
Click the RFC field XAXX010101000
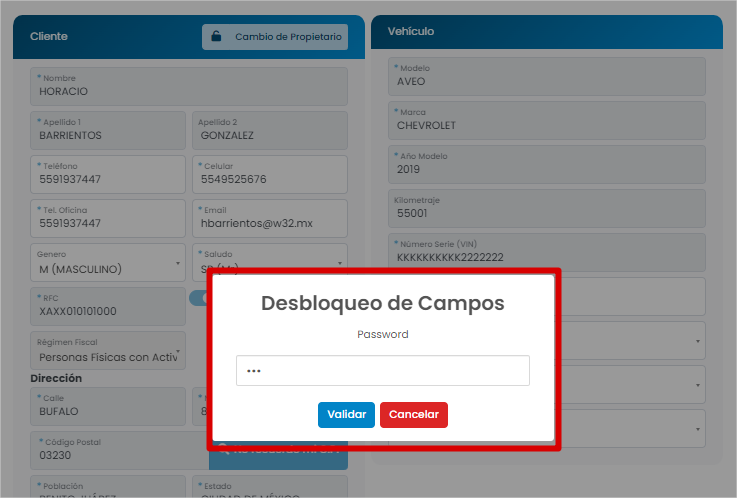(108, 306)
